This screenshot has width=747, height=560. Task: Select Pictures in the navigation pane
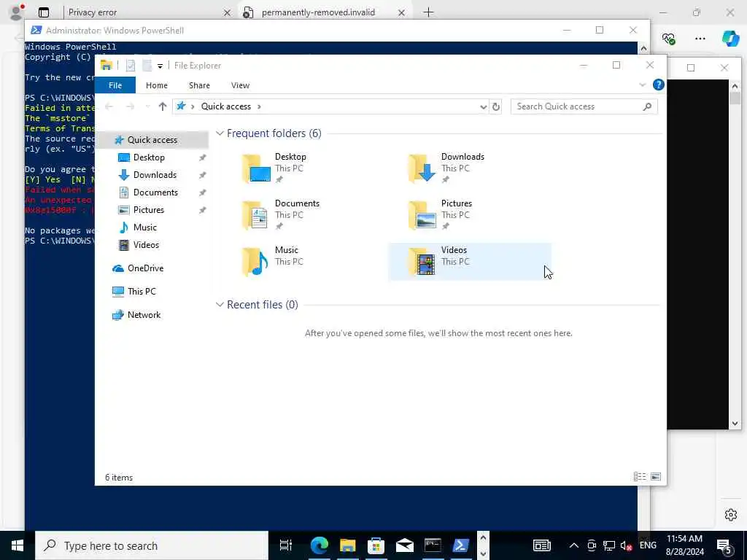(x=148, y=209)
